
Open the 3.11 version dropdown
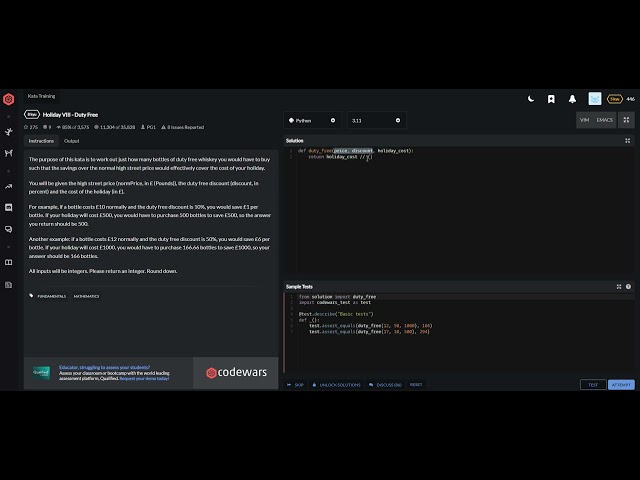coord(376,120)
